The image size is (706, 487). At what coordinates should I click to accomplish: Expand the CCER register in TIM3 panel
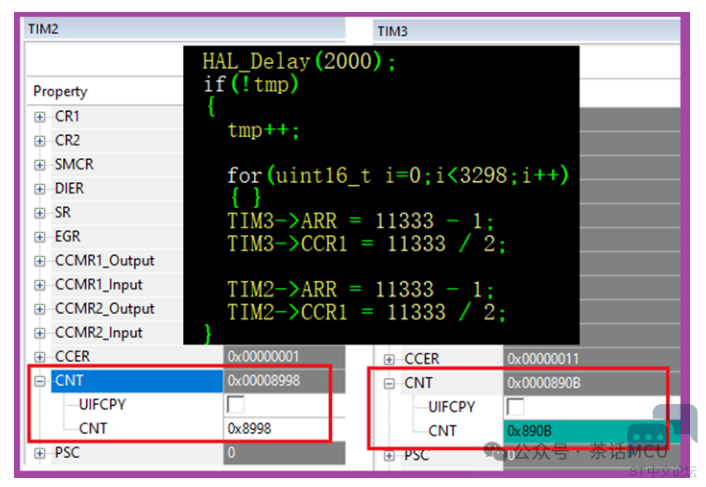tap(390, 359)
